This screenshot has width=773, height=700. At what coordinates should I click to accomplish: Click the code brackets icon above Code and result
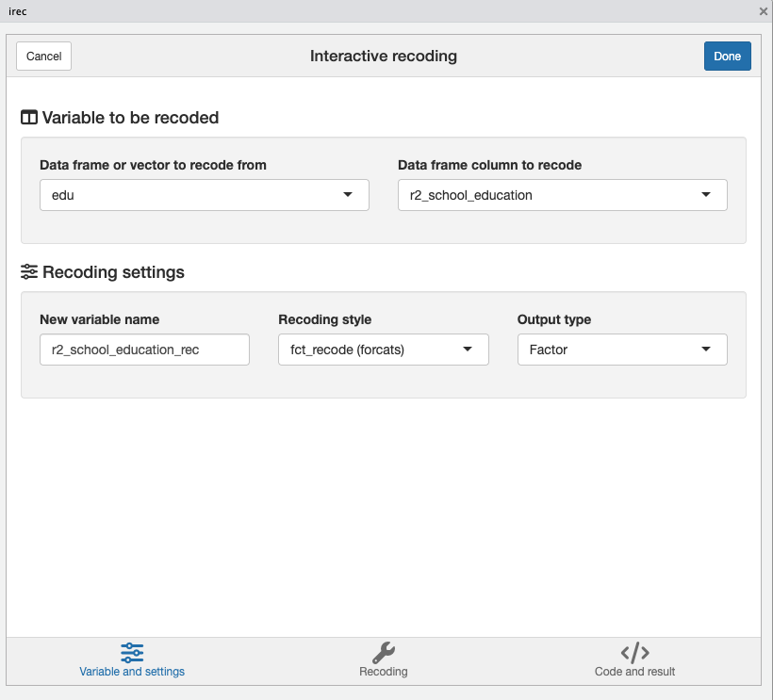pos(633,652)
